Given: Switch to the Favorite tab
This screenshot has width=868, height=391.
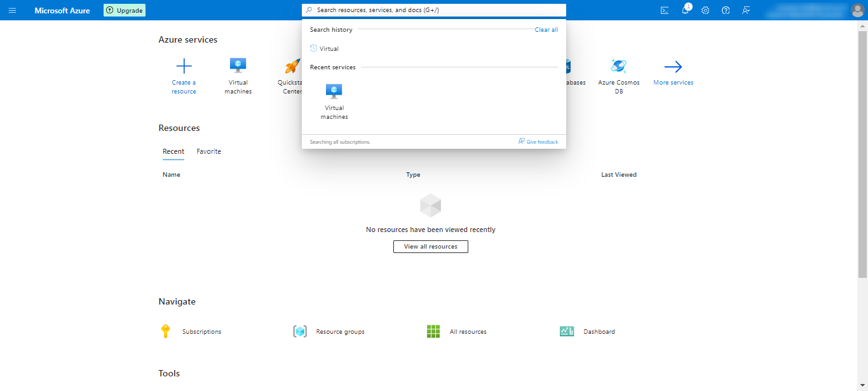Looking at the screenshot, I should point(209,151).
